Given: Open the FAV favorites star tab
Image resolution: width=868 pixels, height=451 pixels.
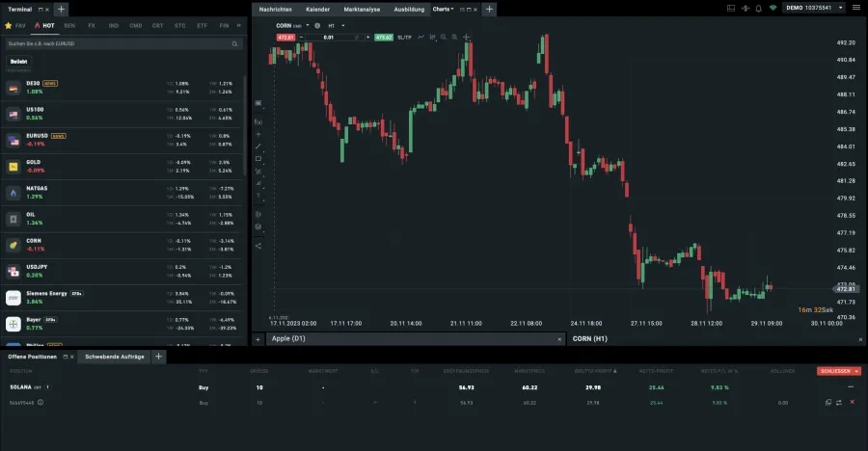Looking at the screenshot, I should [15, 25].
